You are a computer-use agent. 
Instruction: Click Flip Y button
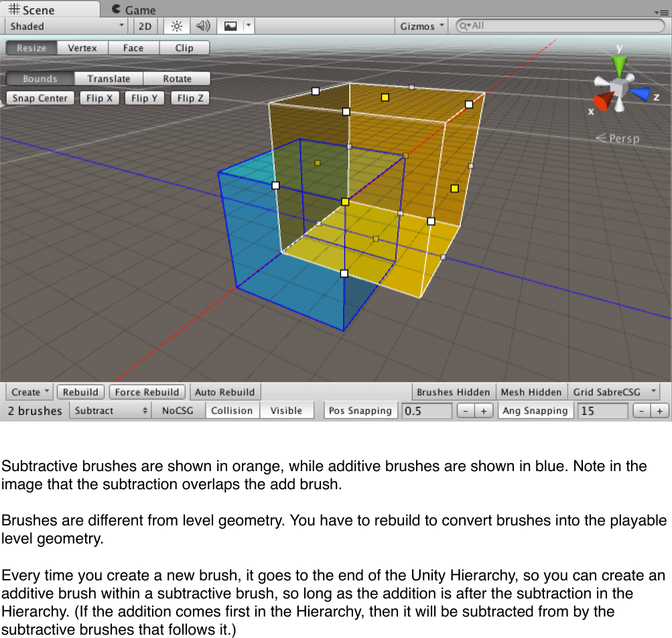[x=145, y=99]
